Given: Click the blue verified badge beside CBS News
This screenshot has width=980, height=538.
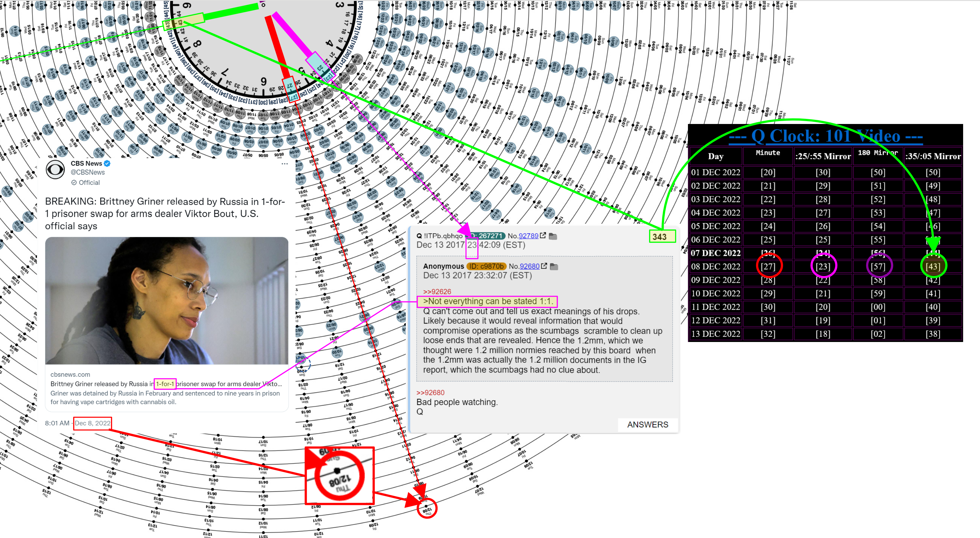Looking at the screenshot, I should pyautogui.click(x=107, y=163).
